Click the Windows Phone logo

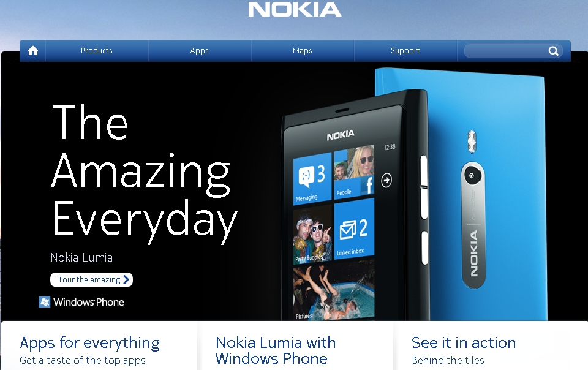pos(81,302)
